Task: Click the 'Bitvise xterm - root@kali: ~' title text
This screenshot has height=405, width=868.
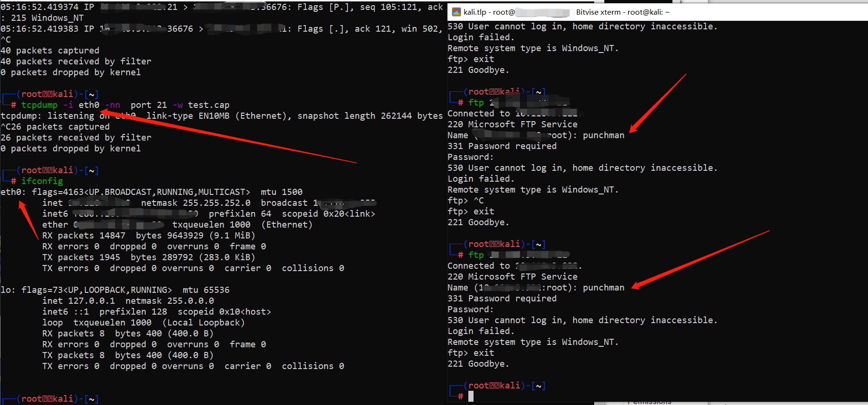Action: point(623,12)
